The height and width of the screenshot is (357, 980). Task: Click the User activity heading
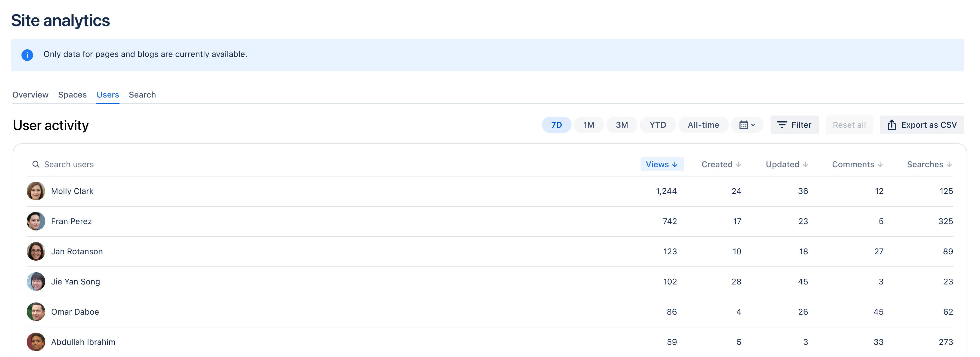coord(50,125)
